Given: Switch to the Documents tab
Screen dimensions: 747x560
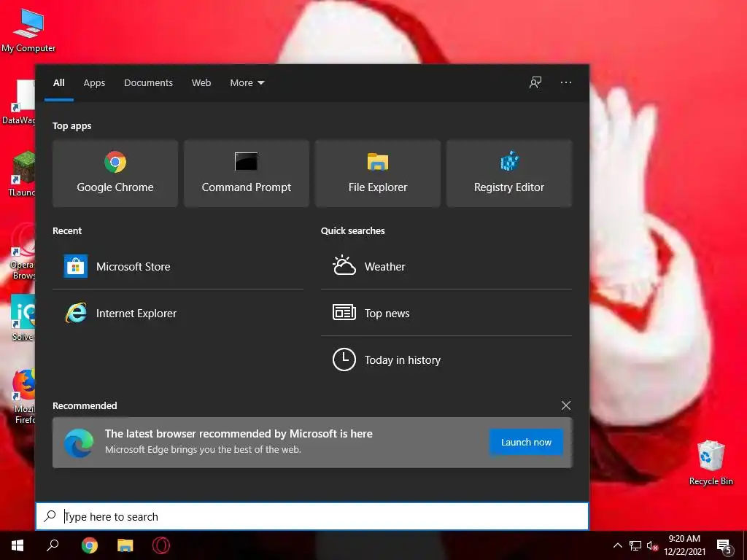Looking at the screenshot, I should [149, 83].
